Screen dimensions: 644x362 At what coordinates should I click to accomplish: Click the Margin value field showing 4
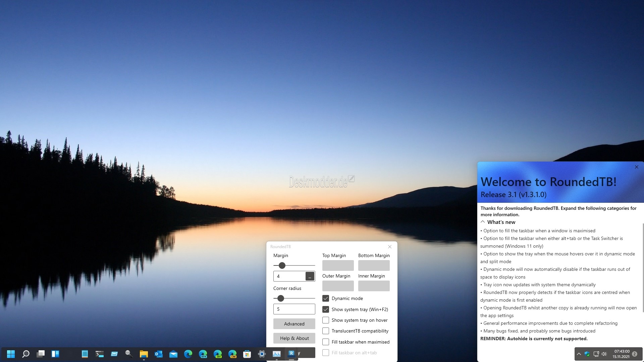coord(289,276)
